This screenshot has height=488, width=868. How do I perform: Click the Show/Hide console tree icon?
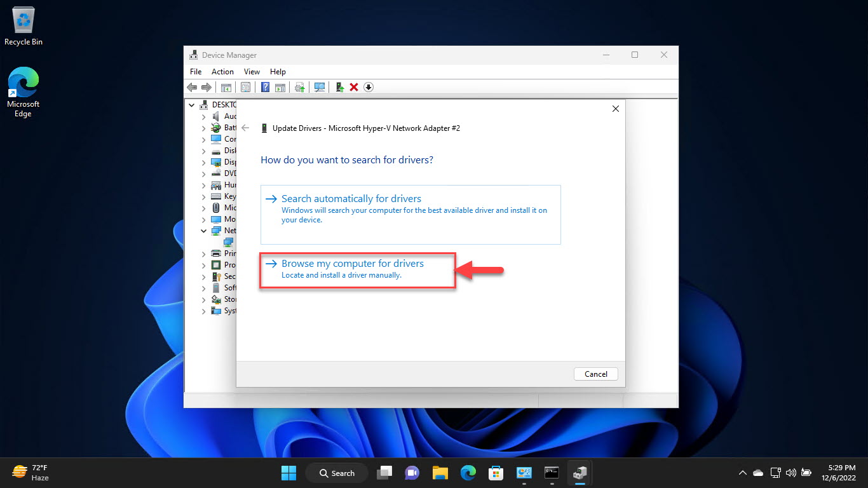tap(226, 87)
